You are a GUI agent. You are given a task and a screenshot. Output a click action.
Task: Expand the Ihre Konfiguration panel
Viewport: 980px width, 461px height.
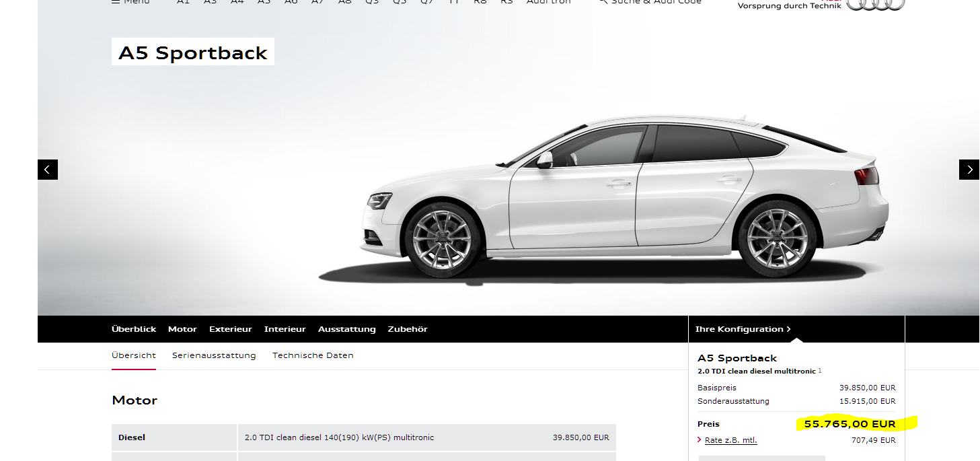tap(743, 329)
